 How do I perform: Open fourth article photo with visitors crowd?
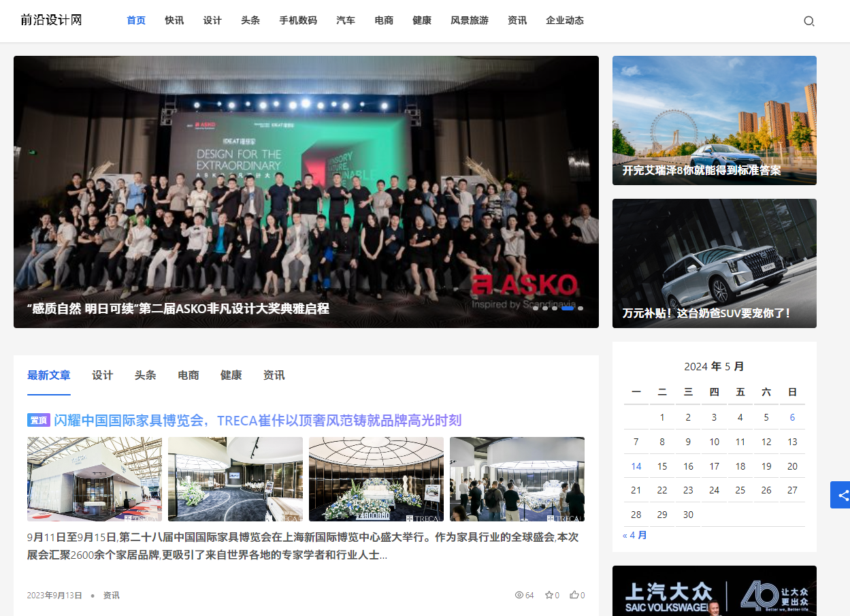pyautogui.click(x=517, y=479)
